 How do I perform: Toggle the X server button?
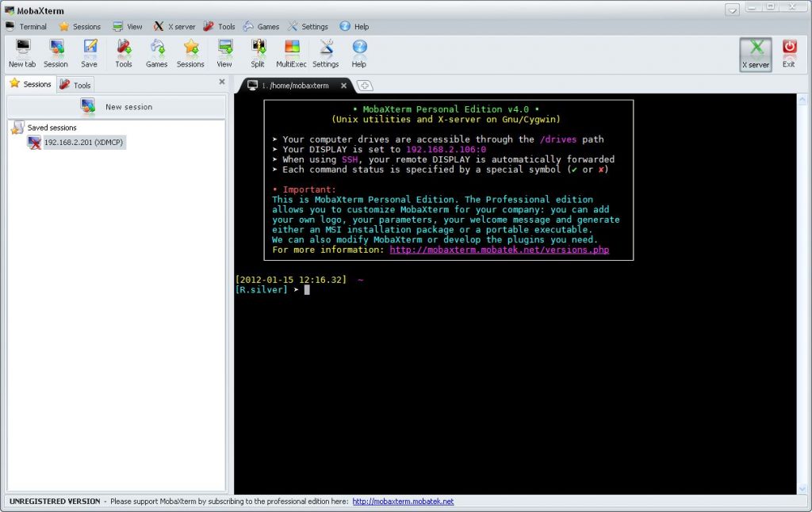pyautogui.click(x=756, y=55)
